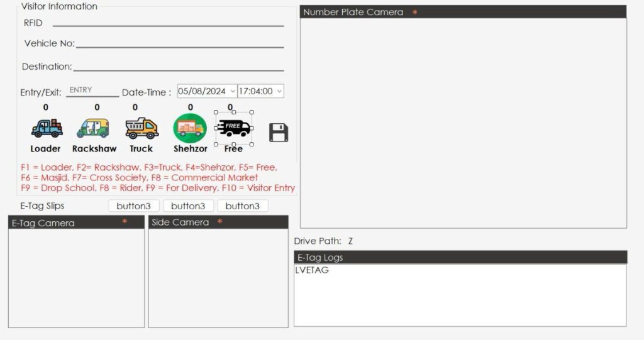Click the Date-Time label
The height and width of the screenshot is (340, 644).
click(x=147, y=92)
